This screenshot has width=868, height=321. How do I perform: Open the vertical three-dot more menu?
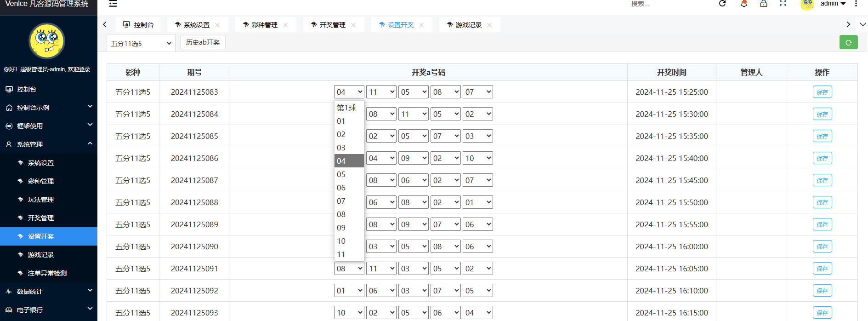click(856, 4)
